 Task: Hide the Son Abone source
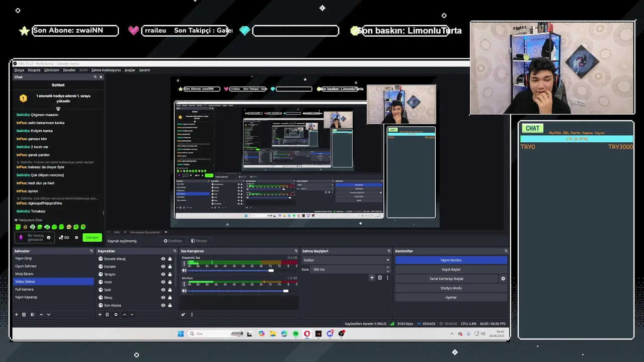tap(163, 305)
